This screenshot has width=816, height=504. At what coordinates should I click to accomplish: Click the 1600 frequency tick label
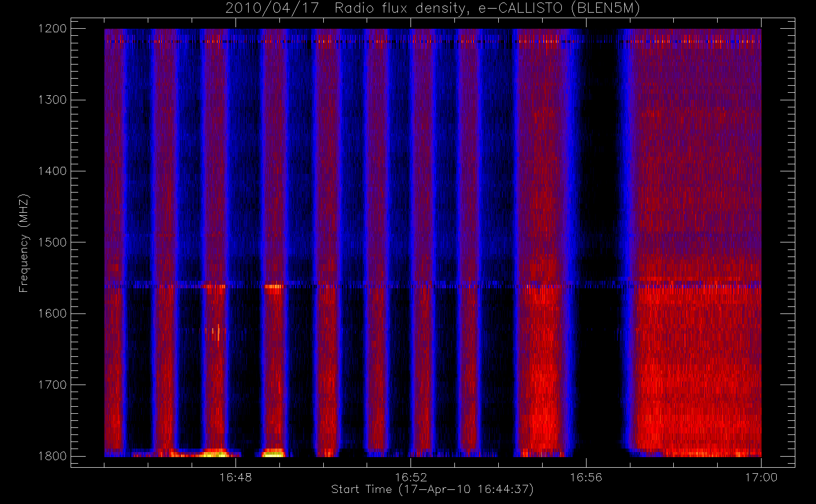[52, 313]
